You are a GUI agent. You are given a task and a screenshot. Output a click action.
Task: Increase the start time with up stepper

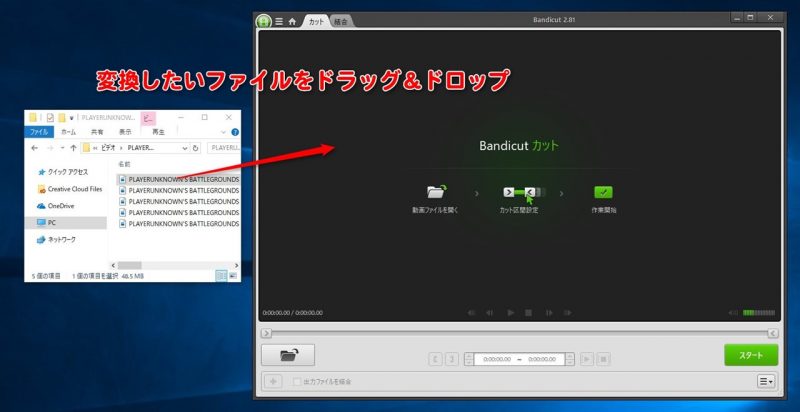(x=468, y=356)
